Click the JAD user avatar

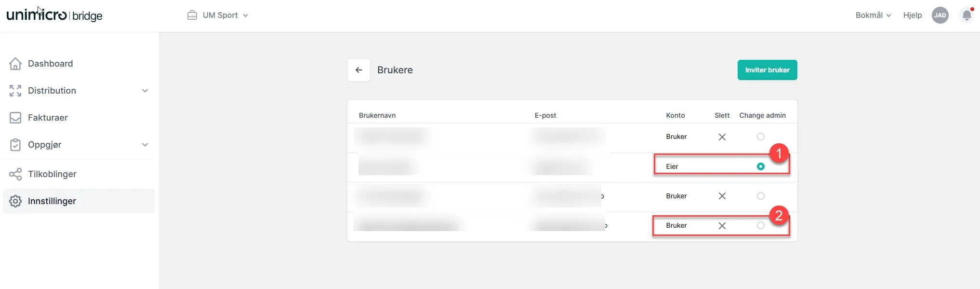point(940,15)
